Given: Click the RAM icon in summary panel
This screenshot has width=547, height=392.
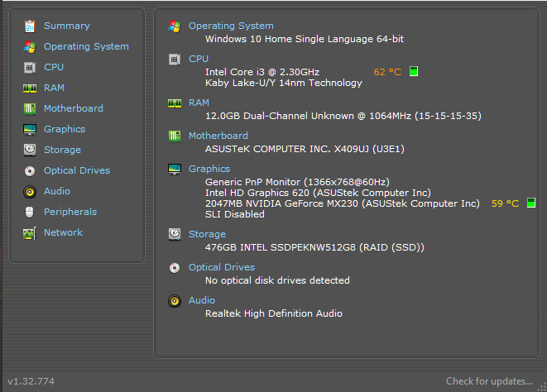Looking at the screenshot, I should (x=175, y=103).
